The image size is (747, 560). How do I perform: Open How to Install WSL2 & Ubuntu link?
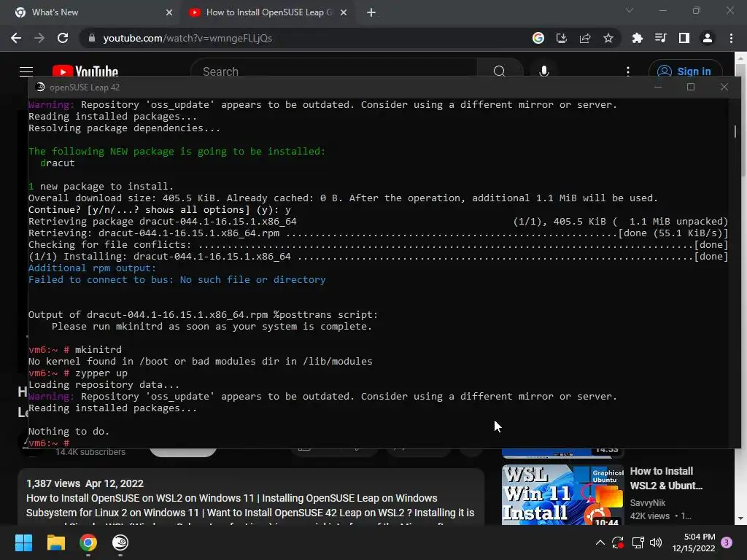[x=666, y=478]
